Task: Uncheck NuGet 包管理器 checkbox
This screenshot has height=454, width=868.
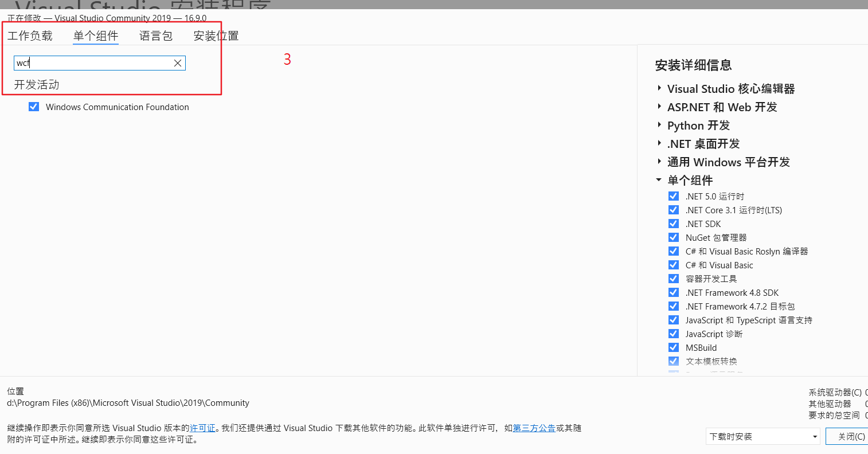Action: (674, 237)
